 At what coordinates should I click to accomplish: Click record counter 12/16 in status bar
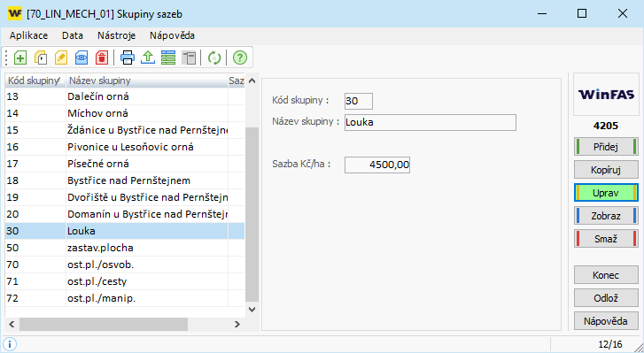[610, 344]
